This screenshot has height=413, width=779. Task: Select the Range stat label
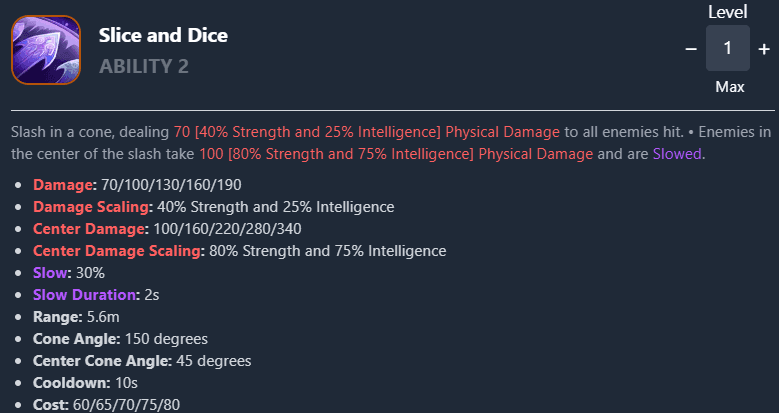(x=56, y=316)
